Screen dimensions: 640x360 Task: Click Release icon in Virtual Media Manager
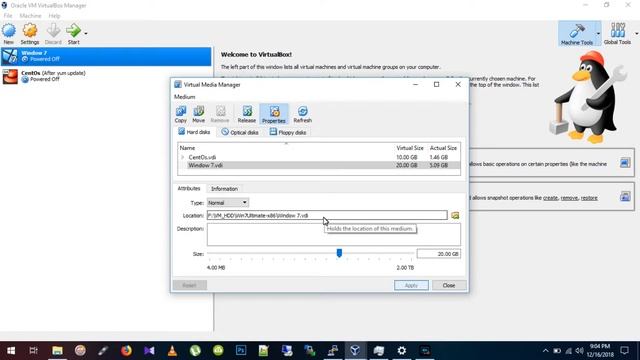[x=247, y=114]
